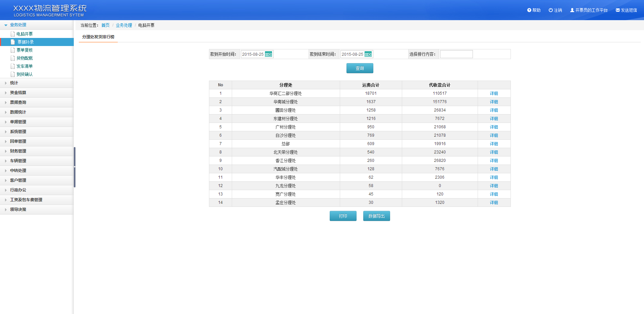Click document icon next to 票据补录
The image size is (644, 314).
click(x=13, y=42)
